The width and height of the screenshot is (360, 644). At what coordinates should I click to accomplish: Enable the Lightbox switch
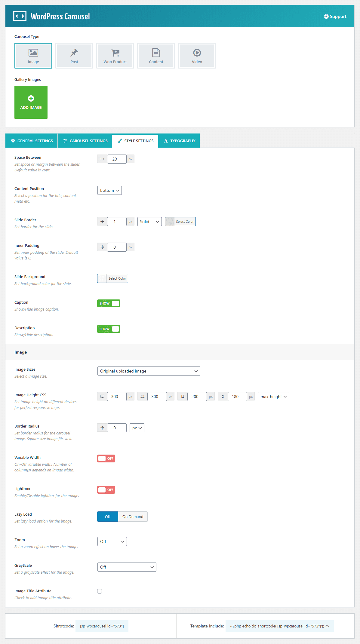[x=106, y=490]
